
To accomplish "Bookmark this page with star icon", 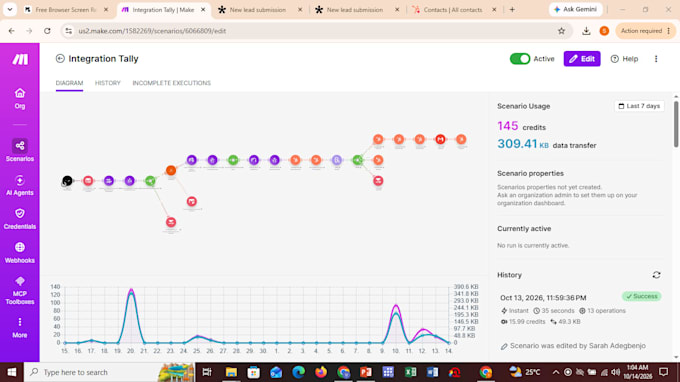I will coord(561,31).
